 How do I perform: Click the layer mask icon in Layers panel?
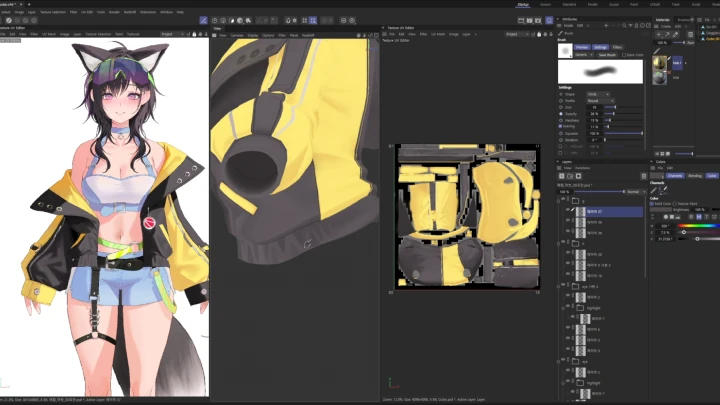pyautogui.click(x=578, y=176)
